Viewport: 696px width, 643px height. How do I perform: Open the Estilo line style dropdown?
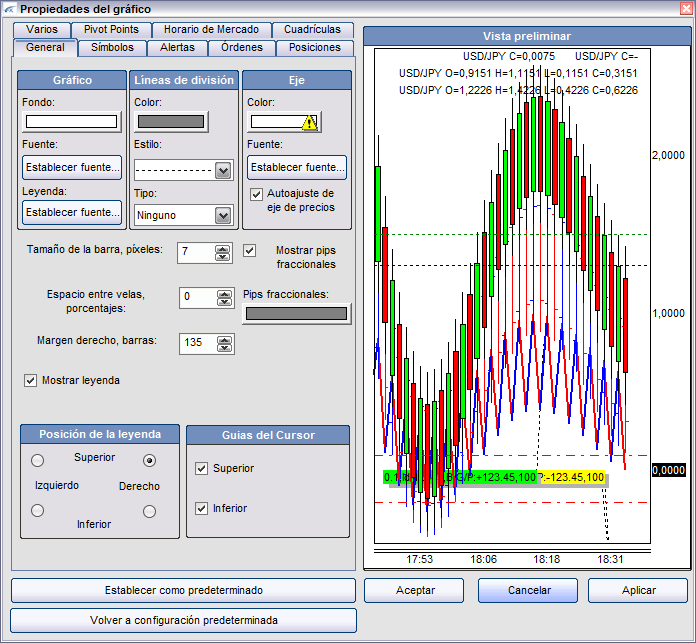tap(223, 170)
